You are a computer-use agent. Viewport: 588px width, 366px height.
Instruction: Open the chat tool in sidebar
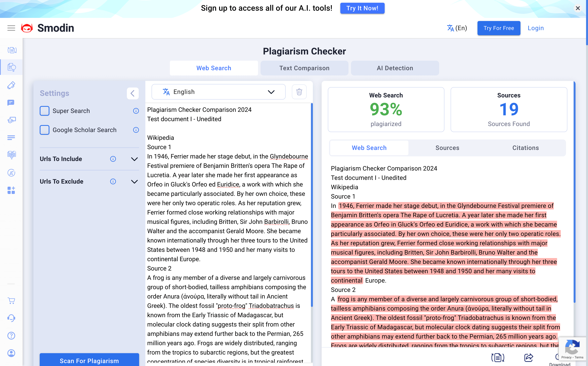tap(11, 103)
